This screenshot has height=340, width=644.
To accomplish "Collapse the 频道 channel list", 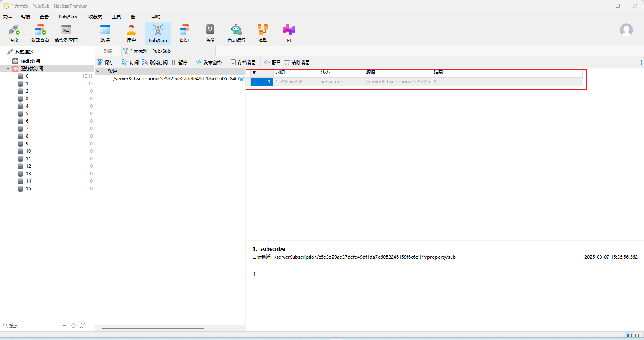I will click(98, 71).
